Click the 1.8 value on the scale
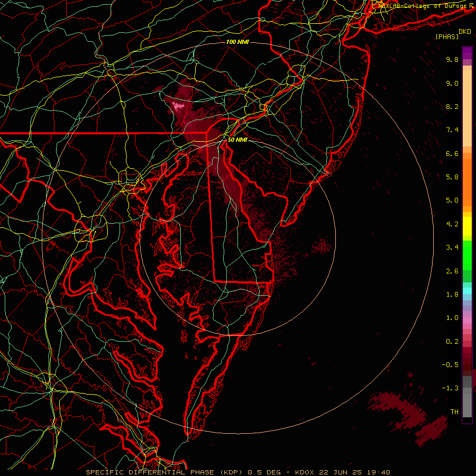This screenshot has height=476, width=476. [452, 295]
